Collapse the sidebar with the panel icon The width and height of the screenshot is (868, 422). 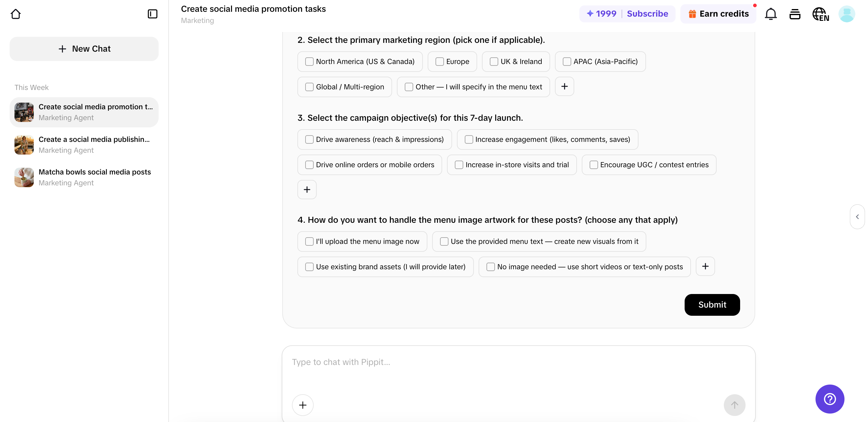pyautogui.click(x=152, y=14)
